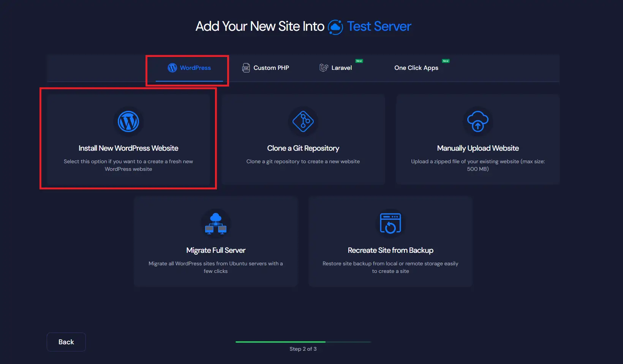Click the Laravel logo icon
Viewport: 623px width, 364px height.
click(324, 68)
